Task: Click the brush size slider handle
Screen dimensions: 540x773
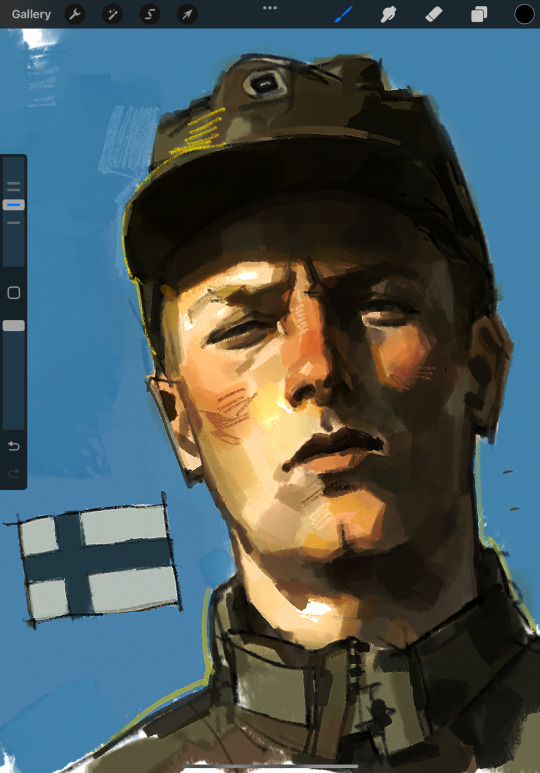Action: click(x=14, y=205)
